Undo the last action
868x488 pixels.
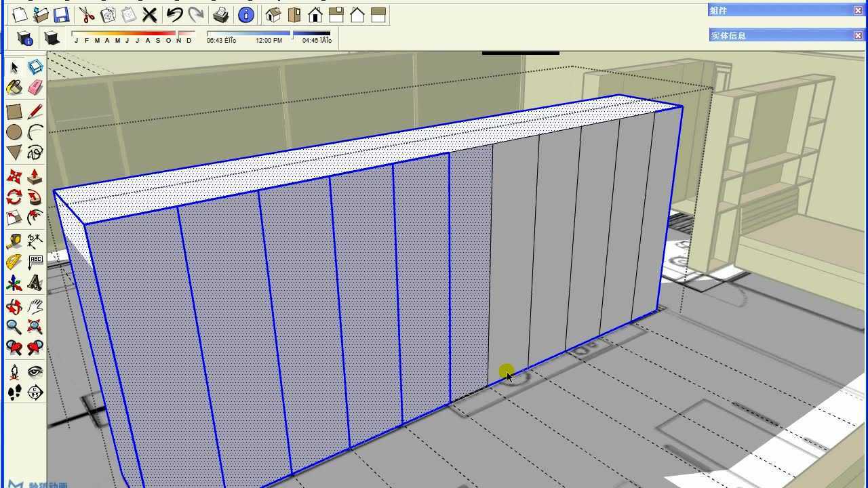(174, 15)
